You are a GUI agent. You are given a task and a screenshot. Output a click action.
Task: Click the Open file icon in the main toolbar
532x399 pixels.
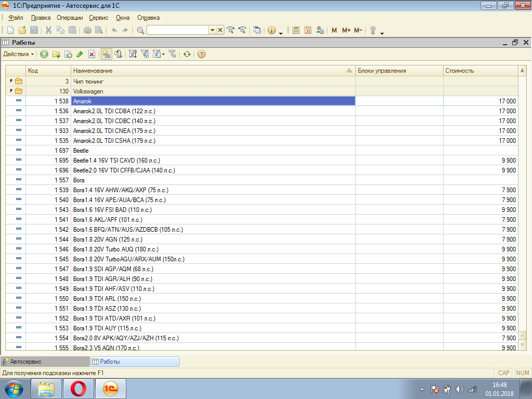(22, 30)
